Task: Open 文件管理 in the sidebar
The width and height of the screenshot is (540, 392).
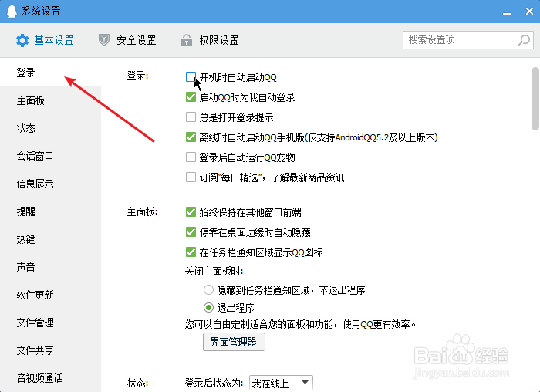Action: click(50, 323)
